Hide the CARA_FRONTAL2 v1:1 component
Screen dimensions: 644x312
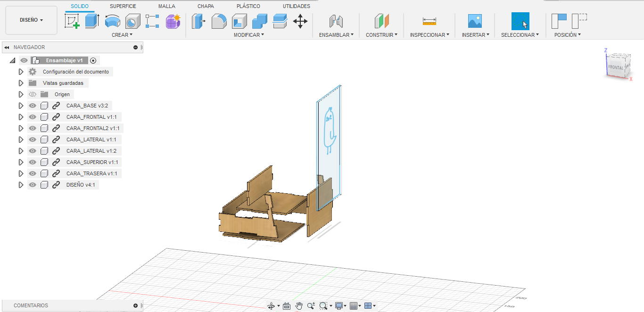pos(33,128)
